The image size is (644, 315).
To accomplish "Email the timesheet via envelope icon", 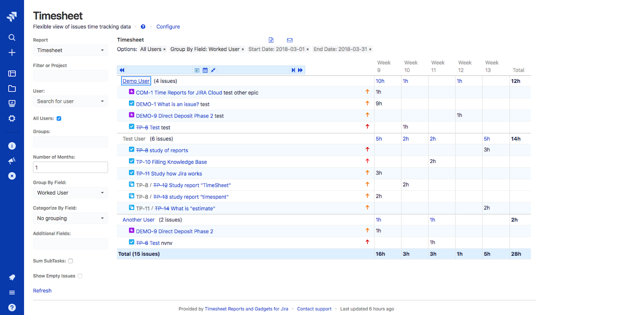I will (x=290, y=40).
